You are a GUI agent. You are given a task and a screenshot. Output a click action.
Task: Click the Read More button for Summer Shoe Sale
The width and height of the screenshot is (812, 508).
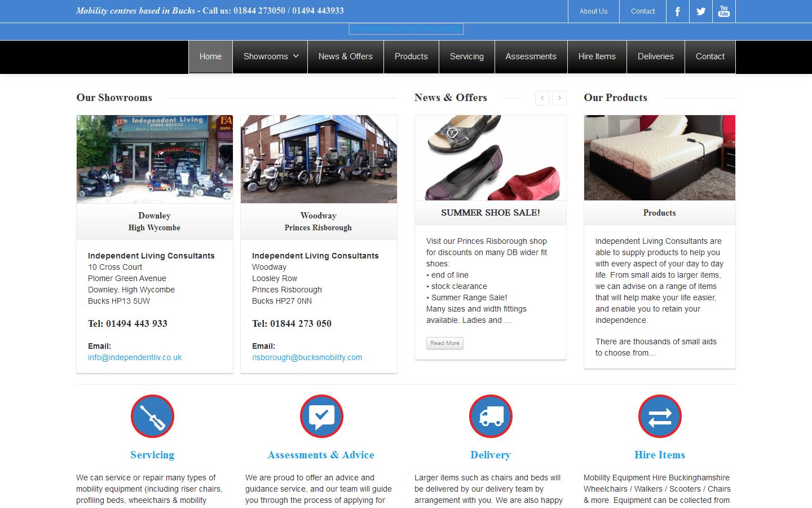point(444,343)
